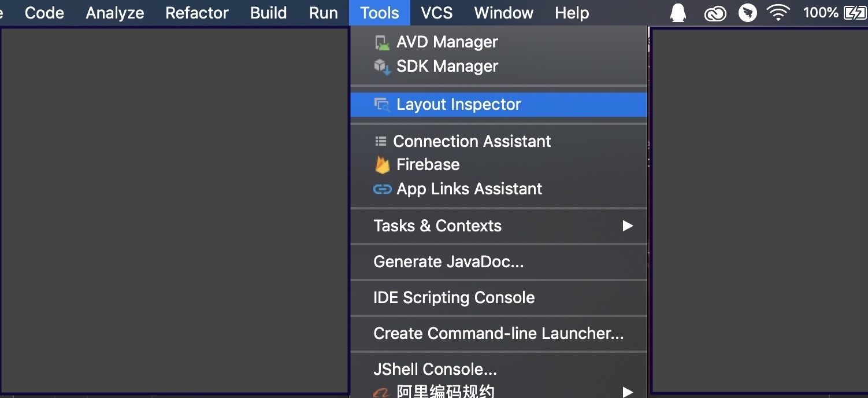
Task: Open the Code menu
Action: pos(44,13)
